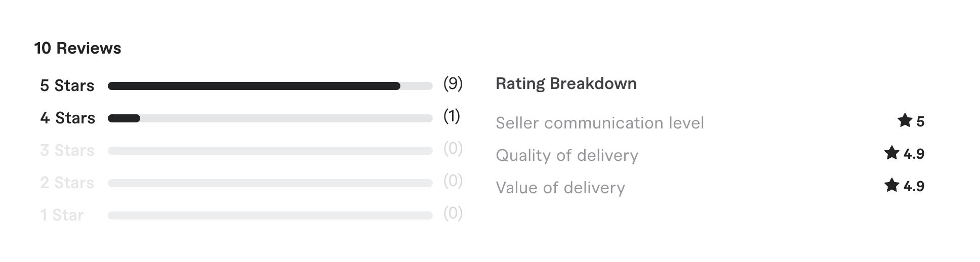
Task: Click the empty 2 Stars rating bar
Action: pos(270,183)
